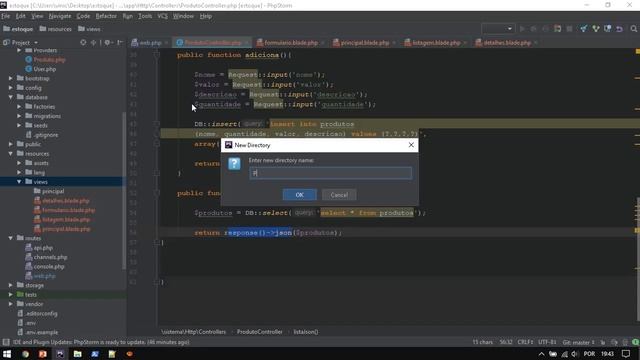Click the Stop square icon
This screenshot has width=640, height=360.
click(x=569, y=29)
